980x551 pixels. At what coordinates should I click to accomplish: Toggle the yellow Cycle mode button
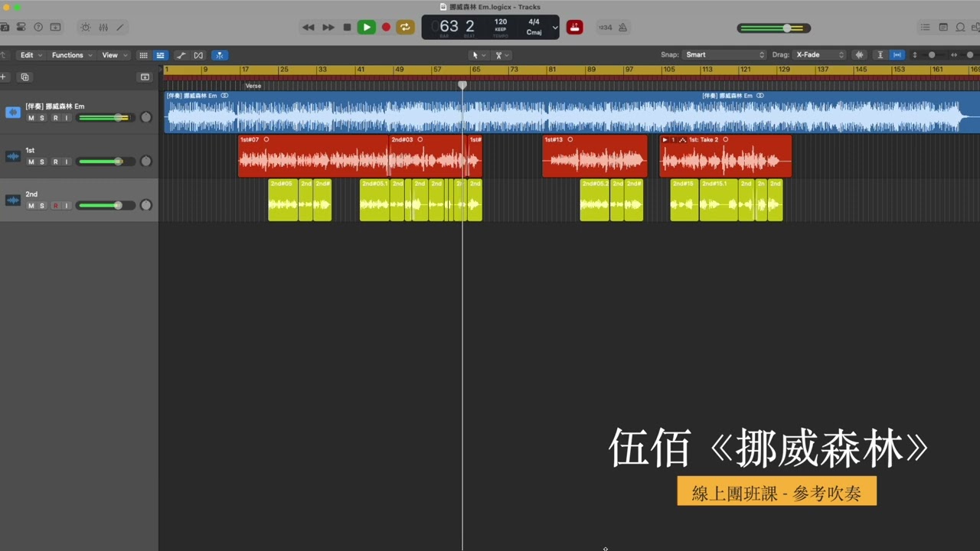click(405, 28)
